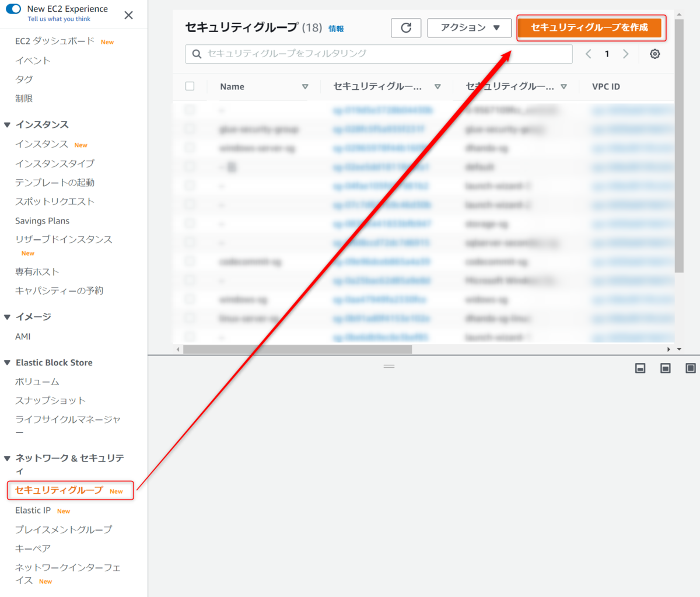Collapse the イメージ section
The height and width of the screenshot is (597, 700).
pos(7,317)
